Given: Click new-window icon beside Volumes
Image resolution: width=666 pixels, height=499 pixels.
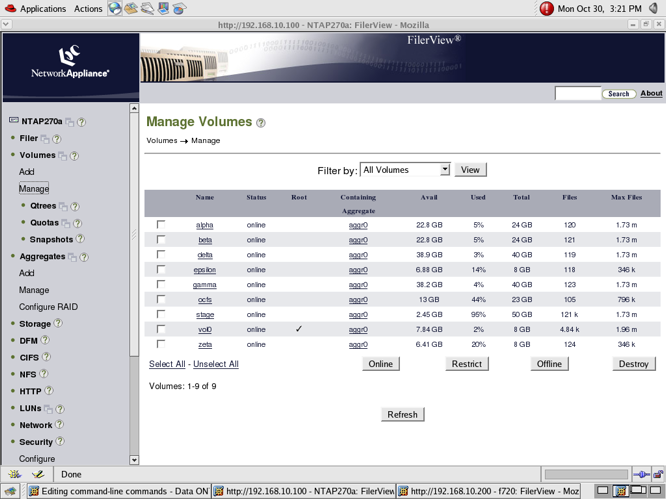Looking at the screenshot, I should point(62,156).
